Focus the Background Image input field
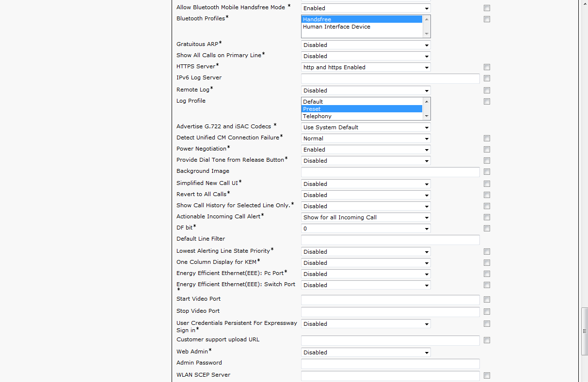Screen dimensions: 588x382 [x=390, y=172]
